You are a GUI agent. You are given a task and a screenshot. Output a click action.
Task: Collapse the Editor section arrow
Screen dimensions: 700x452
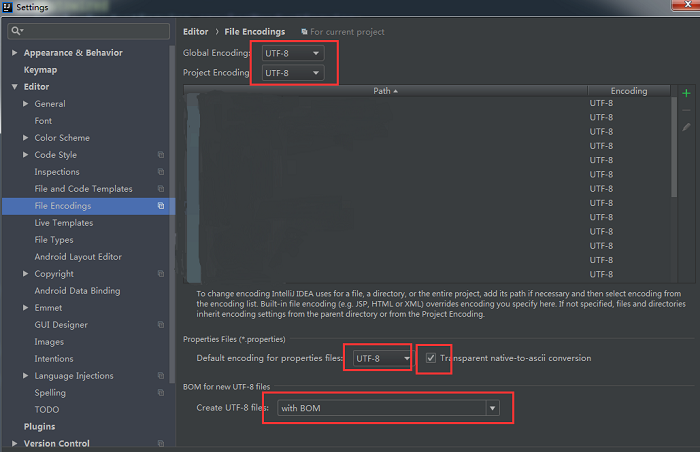14,87
